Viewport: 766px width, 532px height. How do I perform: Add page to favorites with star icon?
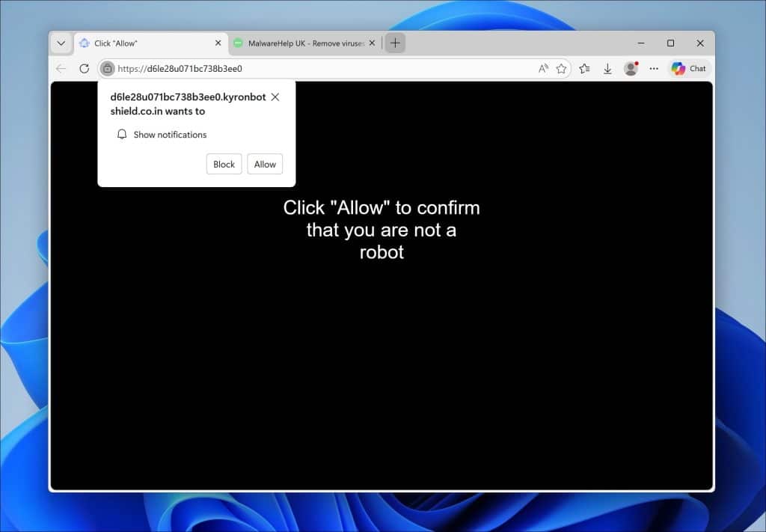click(x=561, y=69)
